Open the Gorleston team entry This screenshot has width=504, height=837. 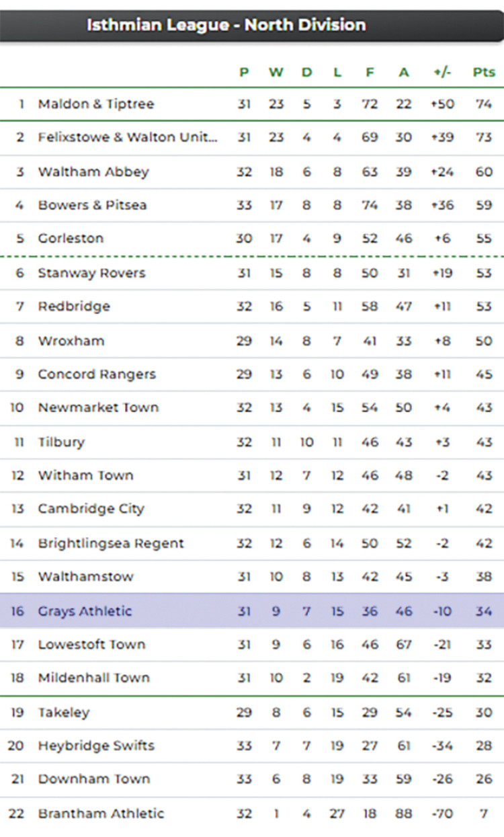point(71,239)
